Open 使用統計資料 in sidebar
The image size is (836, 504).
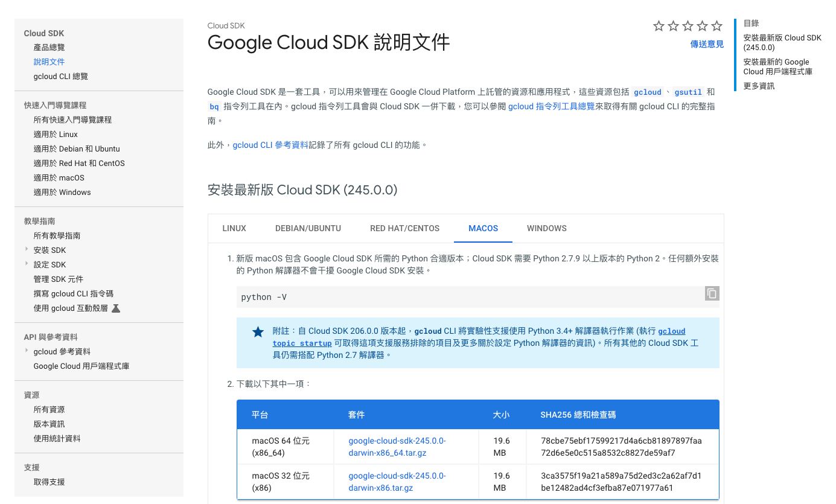click(x=57, y=439)
